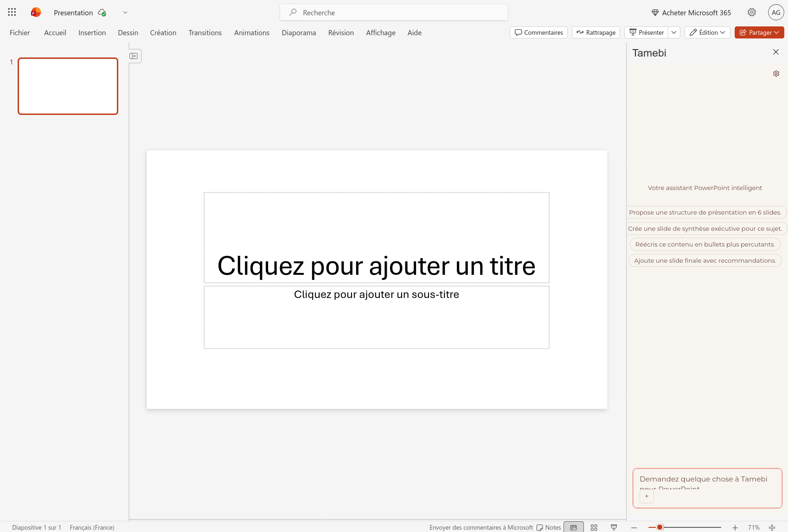Switch to slide sorter view

click(x=594, y=527)
